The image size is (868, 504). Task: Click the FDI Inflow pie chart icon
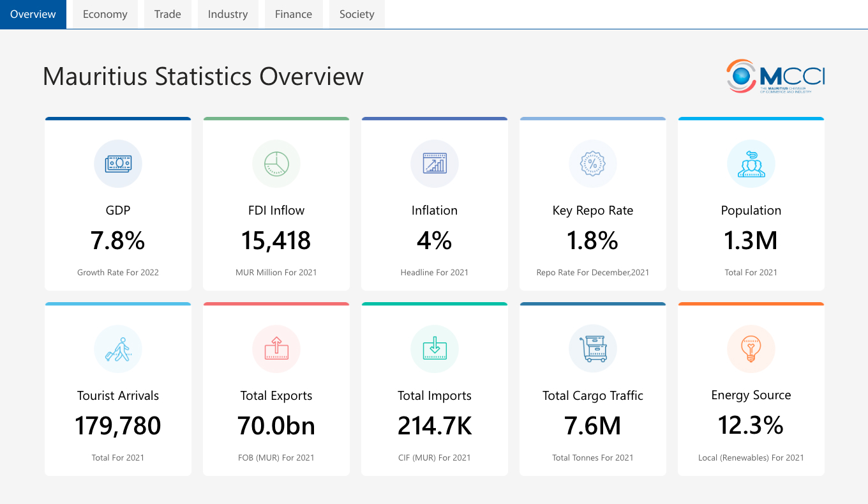coord(276,164)
